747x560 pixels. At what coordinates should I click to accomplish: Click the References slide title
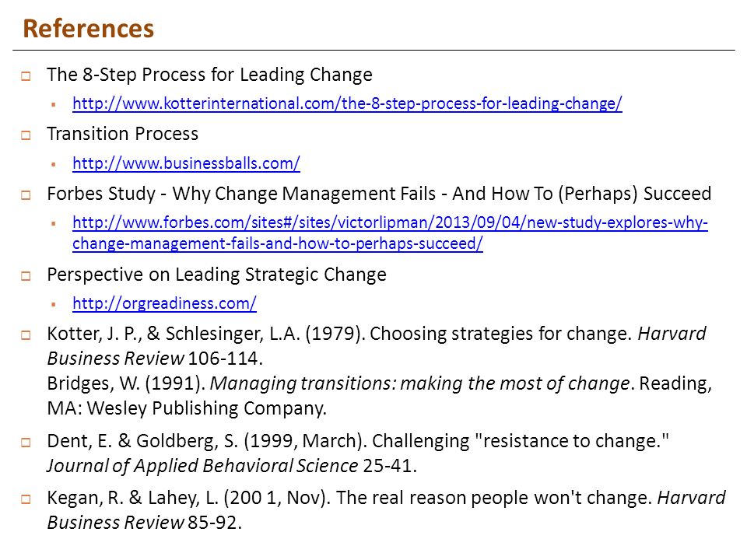(x=89, y=29)
